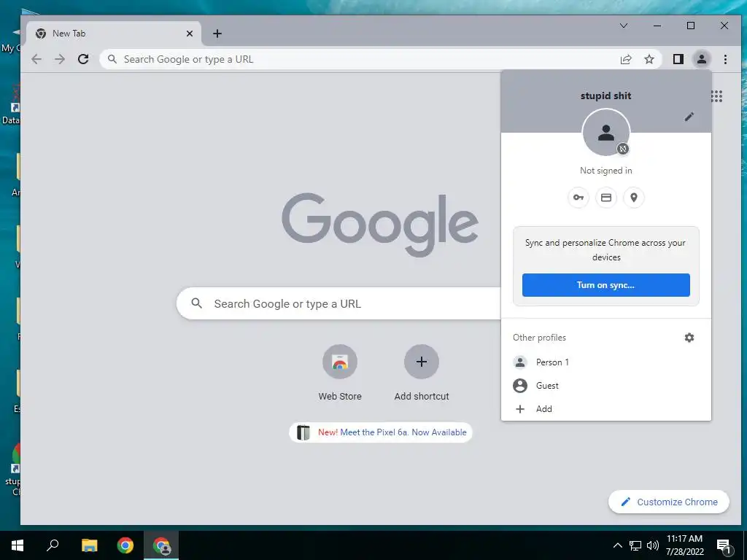Click the address bar input
This screenshot has width=747, height=560.
[x=367, y=59]
